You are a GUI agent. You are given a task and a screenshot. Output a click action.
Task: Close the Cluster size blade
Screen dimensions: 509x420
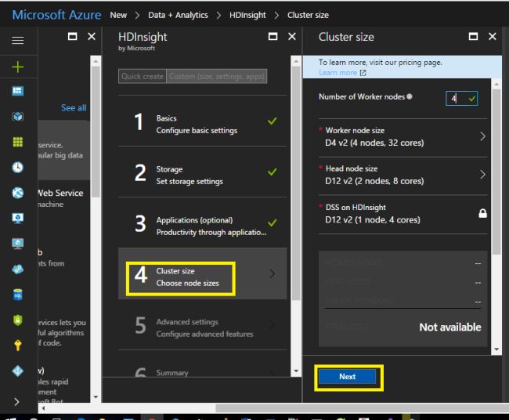[x=492, y=36]
